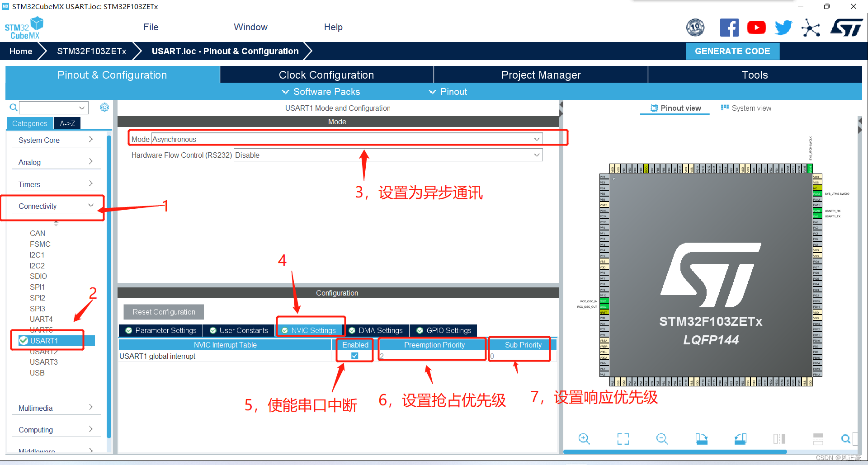Image resolution: width=868 pixels, height=465 pixels.
Task: Select FSMC in the Connectivity list
Action: click(x=40, y=244)
